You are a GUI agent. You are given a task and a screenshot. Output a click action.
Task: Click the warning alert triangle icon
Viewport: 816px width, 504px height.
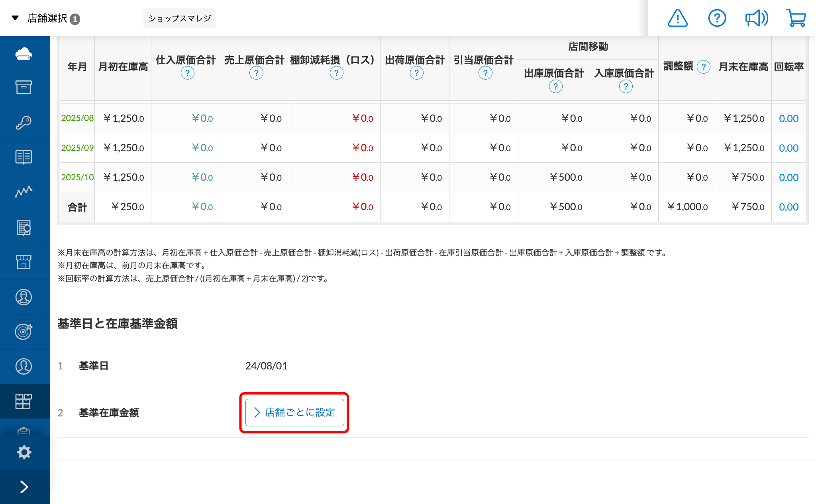pyautogui.click(x=677, y=18)
